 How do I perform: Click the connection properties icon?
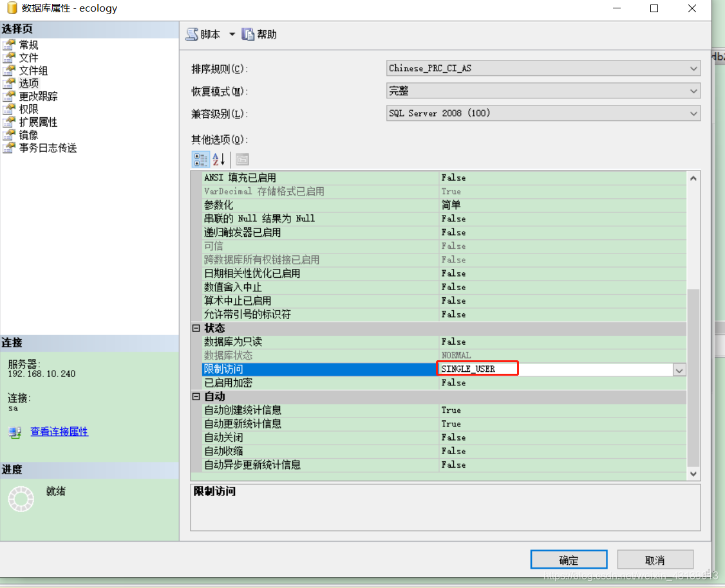click(15, 432)
